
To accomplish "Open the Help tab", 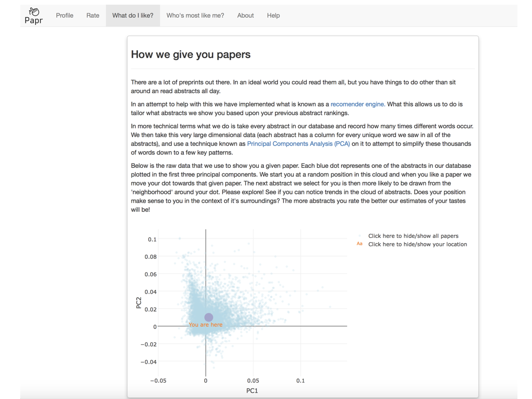I will click(x=273, y=16).
